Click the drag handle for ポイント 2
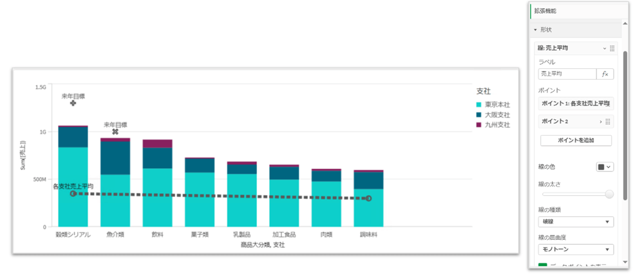644x275 pixels. (608, 121)
